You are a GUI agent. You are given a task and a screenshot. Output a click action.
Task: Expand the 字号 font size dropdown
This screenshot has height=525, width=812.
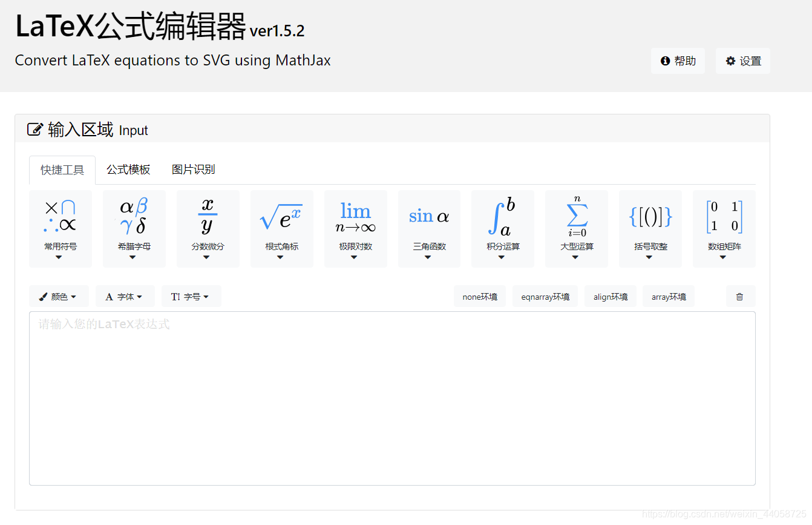(x=191, y=297)
